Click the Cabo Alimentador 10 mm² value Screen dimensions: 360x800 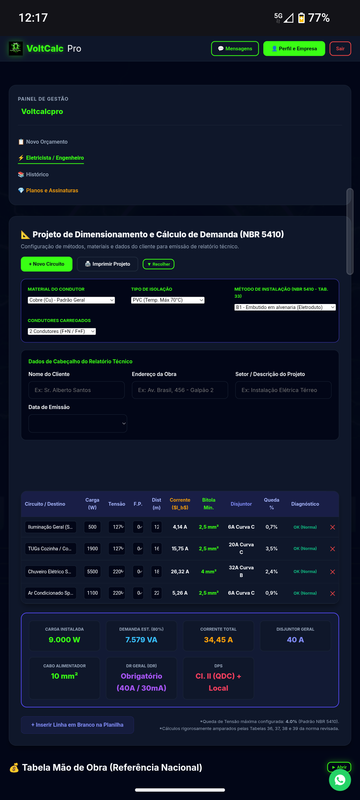click(x=64, y=676)
